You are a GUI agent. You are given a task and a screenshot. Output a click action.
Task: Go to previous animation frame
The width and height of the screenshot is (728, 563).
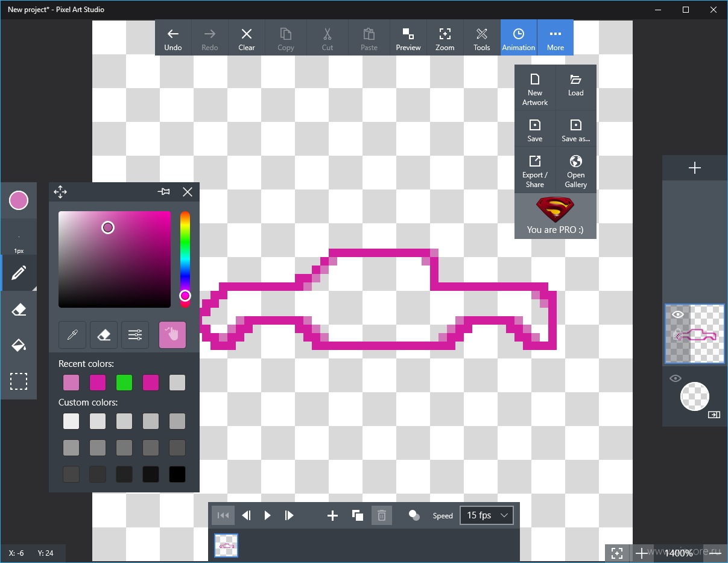point(246,515)
